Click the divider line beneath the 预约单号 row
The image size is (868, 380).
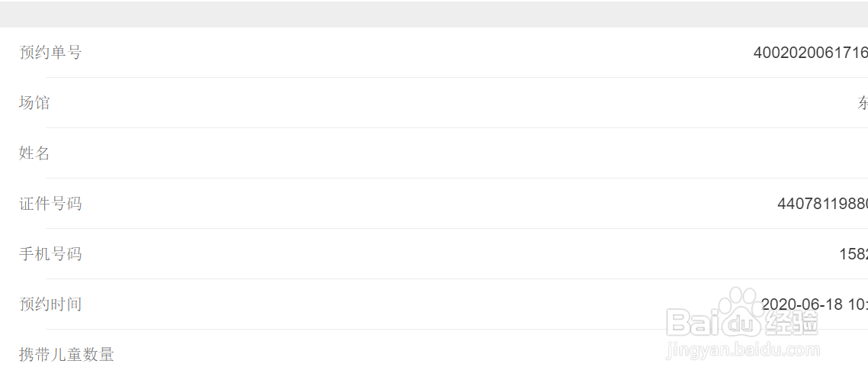(456, 77)
